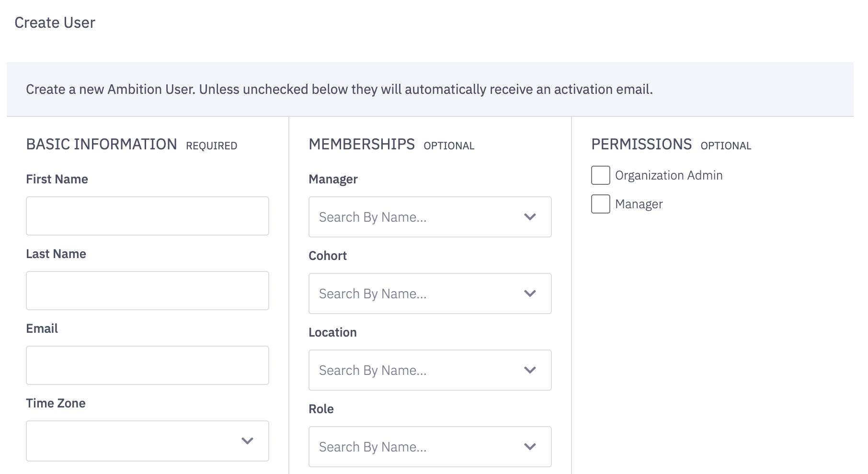Click the Memberships section heading
Image resolution: width=868 pixels, height=474 pixels.
(x=362, y=144)
